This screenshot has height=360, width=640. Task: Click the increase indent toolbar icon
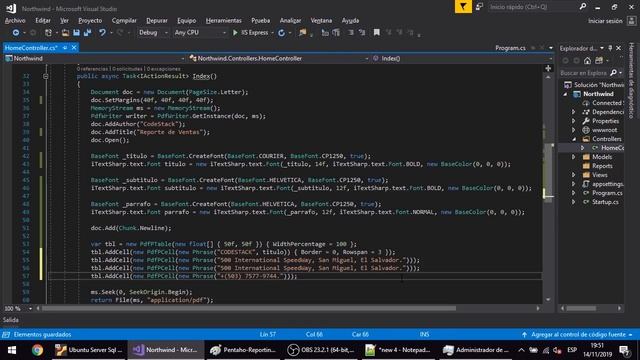click(x=362, y=33)
